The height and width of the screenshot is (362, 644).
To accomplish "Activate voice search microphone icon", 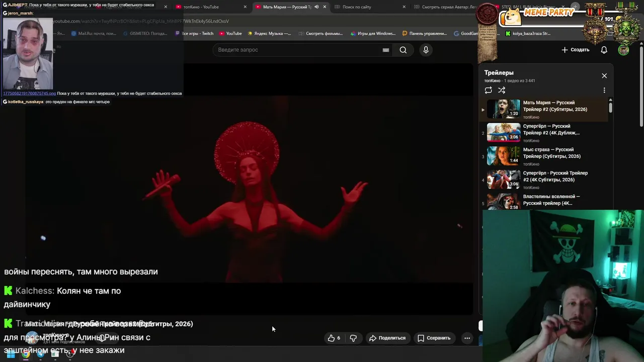I will (x=426, y=50).
